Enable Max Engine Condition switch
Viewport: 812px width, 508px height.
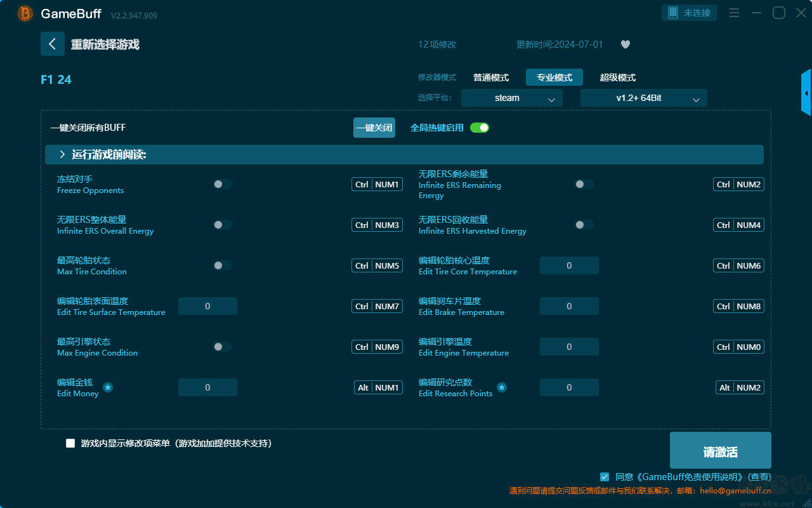tap(223, 347)
